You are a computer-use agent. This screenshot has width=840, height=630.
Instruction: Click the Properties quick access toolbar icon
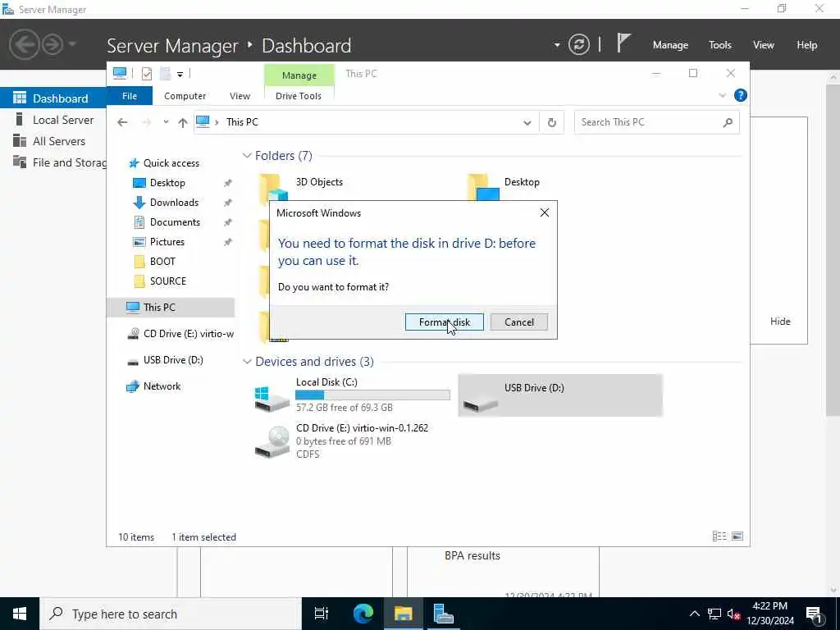click(x=146, y=73)
